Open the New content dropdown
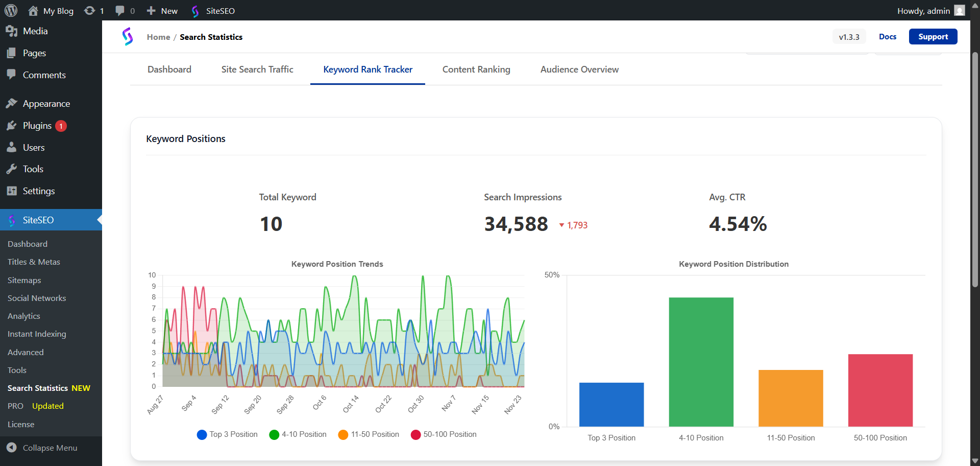 (161, 10)
